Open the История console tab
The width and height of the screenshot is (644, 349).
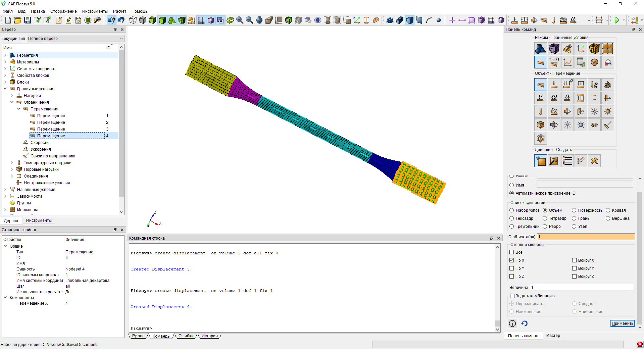(209, 336)
